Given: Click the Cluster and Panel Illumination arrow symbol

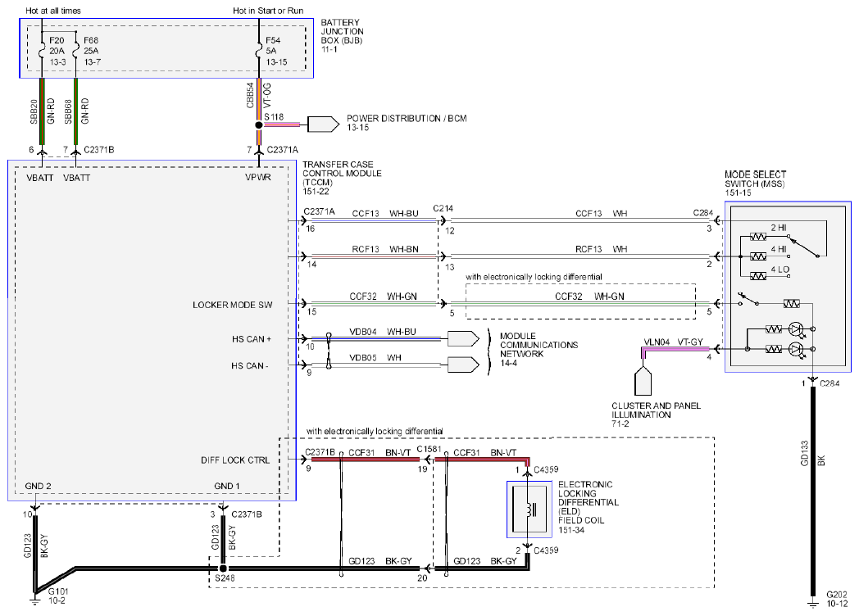Looking at the screenshot, I should tap(643, 380).
